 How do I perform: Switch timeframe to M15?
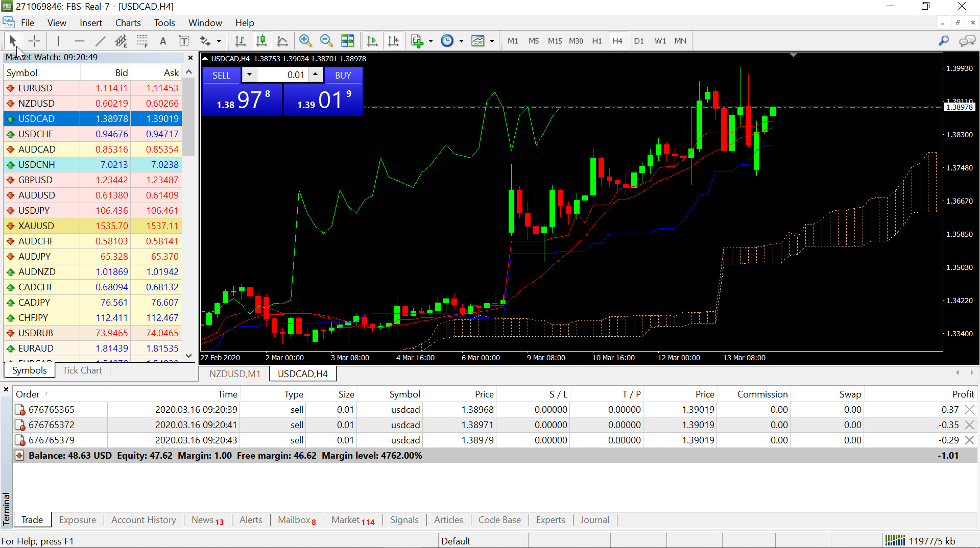pos(555,41)
